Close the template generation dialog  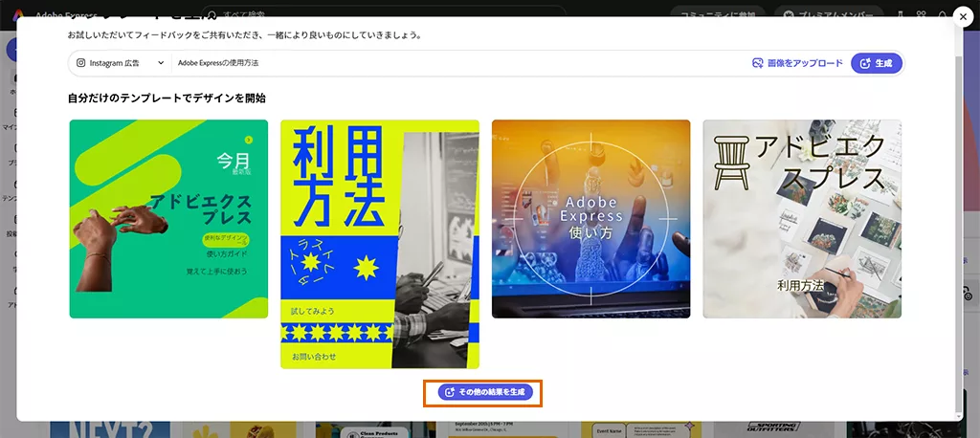[964, 18]
